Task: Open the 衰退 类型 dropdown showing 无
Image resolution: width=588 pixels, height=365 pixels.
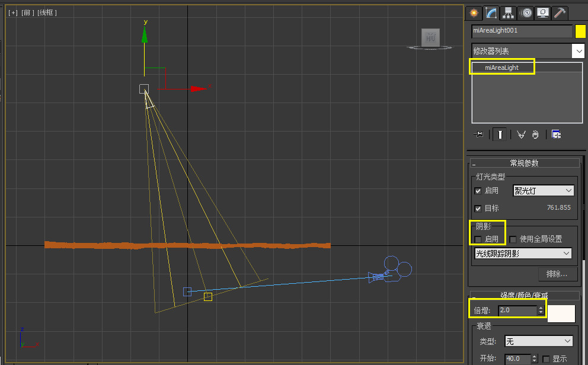Action: coord(538,341)
